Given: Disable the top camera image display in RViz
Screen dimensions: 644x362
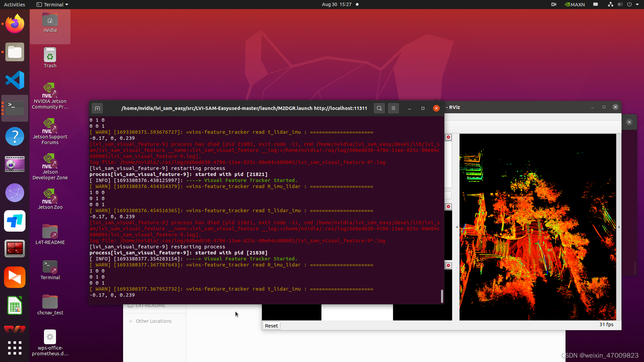Looking at the screenshot, I should pos(448,137).
